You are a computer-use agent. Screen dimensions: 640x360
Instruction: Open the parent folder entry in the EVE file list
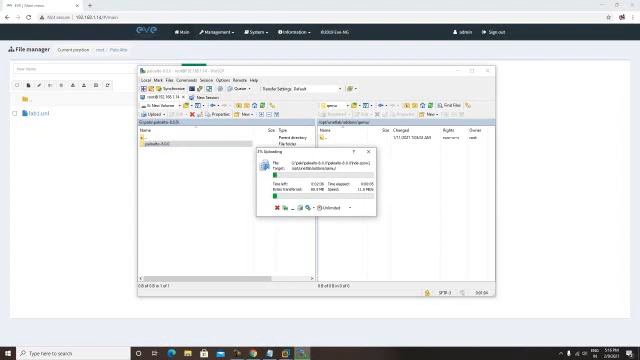(x=26, y=99)
